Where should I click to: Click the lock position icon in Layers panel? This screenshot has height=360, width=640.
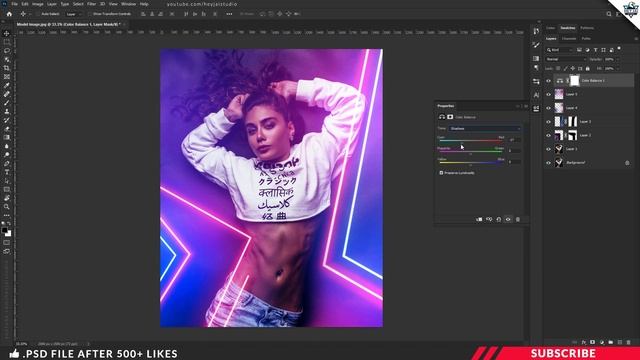tap(573, 69)
